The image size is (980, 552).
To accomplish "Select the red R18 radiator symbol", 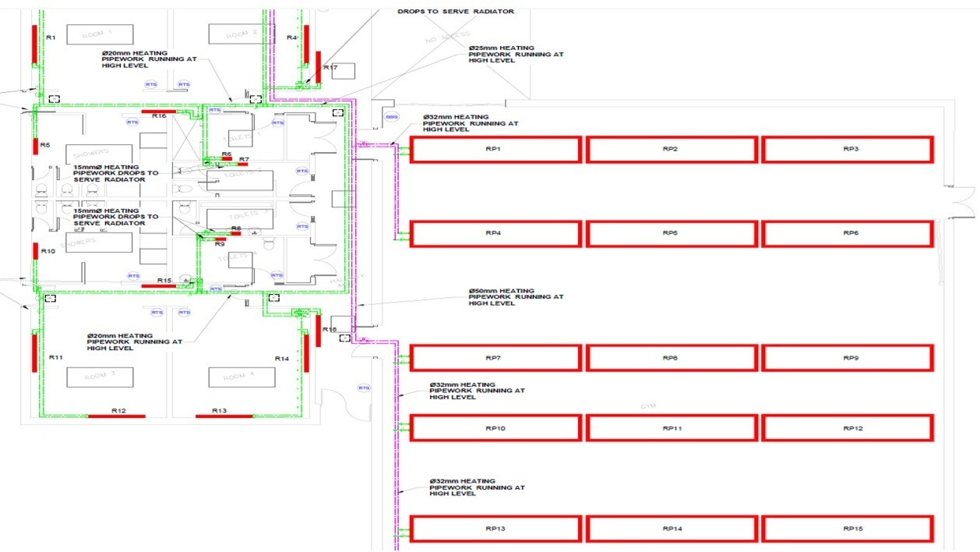I will (318, 331).
